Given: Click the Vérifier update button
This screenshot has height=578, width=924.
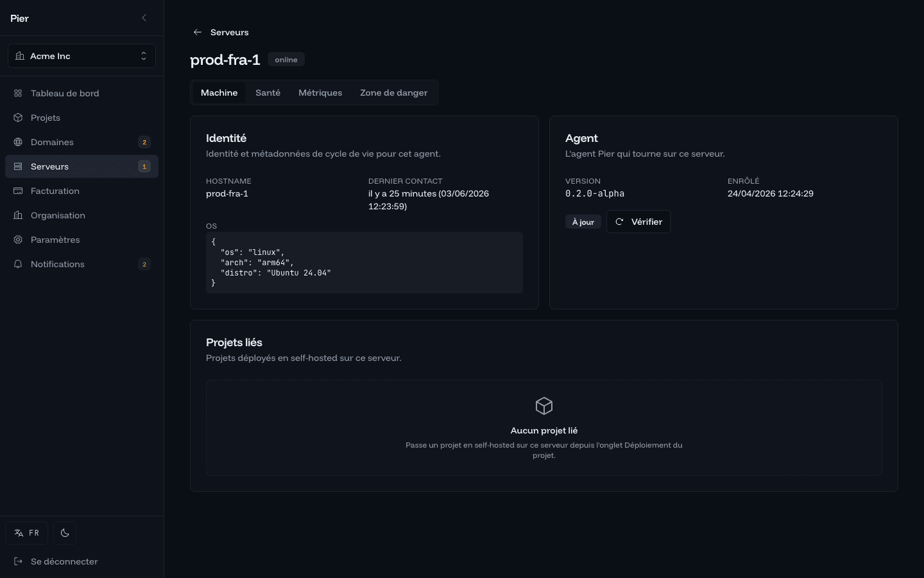Looking at the screenshot, I should (x=638, y=222).
